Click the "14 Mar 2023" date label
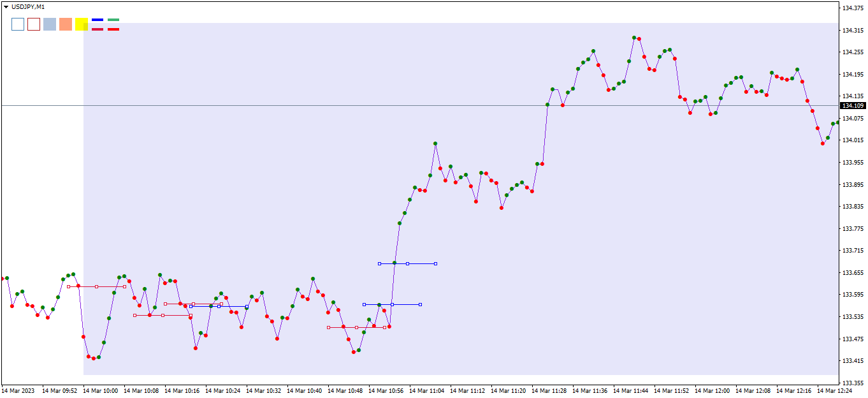Image resolution: width=868 pixels, height=398 pixels. click(18, 390)
